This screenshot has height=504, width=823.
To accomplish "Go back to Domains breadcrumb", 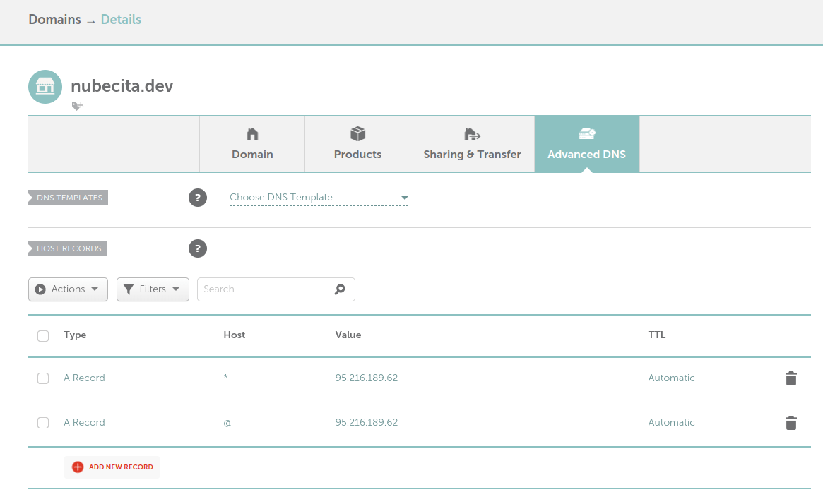I will point(54,19).
